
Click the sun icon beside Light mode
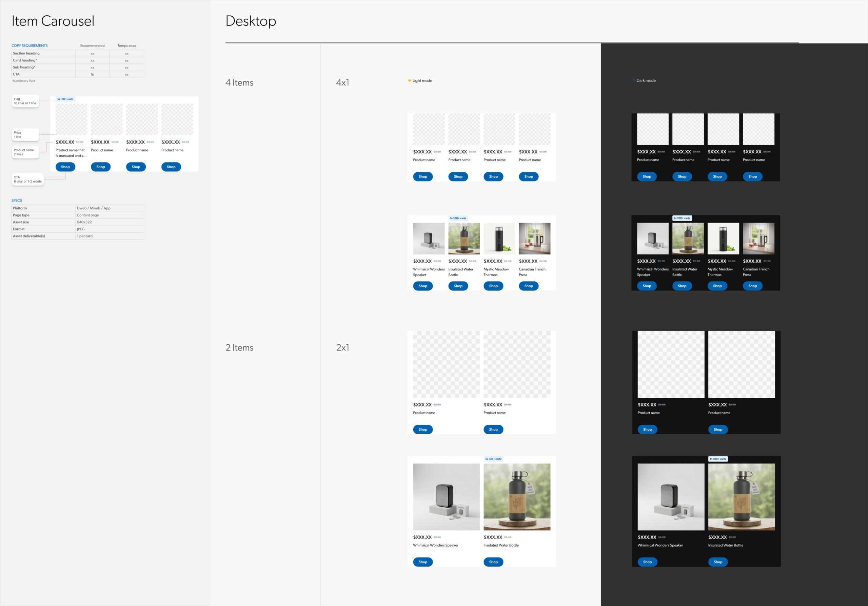coord(410,80)
